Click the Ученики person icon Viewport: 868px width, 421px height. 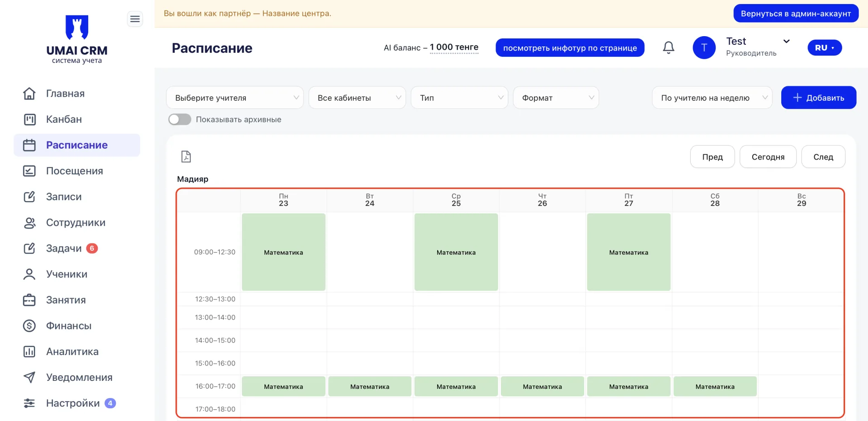click(29, 274)
